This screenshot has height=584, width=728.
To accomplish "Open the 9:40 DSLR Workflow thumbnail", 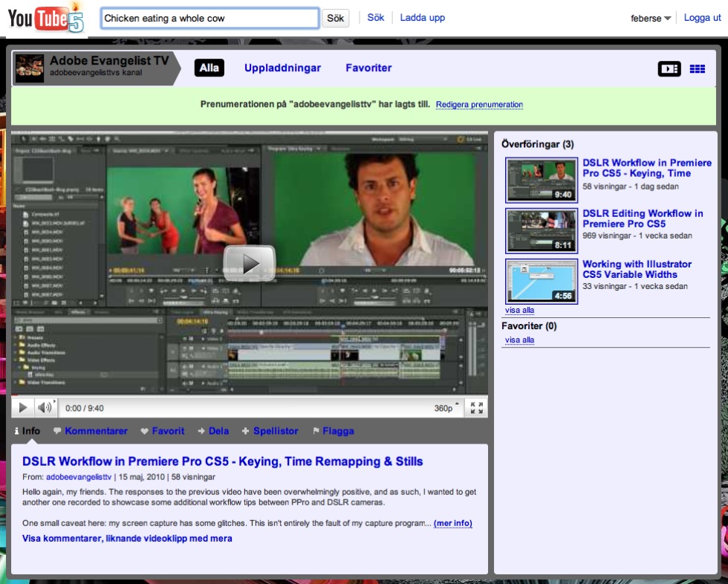I will (542, 180).
